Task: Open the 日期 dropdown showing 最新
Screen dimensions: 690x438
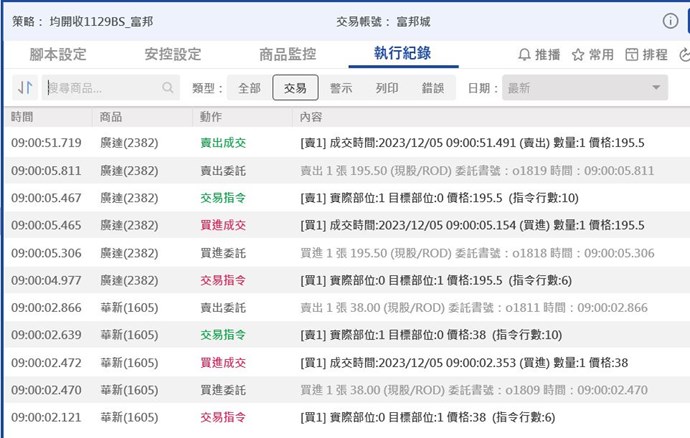Action: 584,88
